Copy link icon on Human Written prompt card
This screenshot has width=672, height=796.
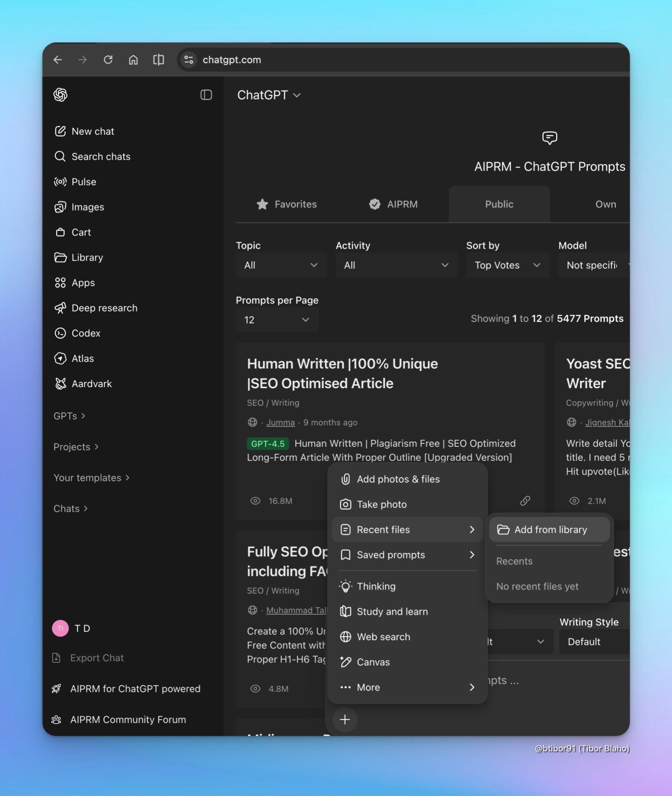pyautogui.click(x=525, y=501)
